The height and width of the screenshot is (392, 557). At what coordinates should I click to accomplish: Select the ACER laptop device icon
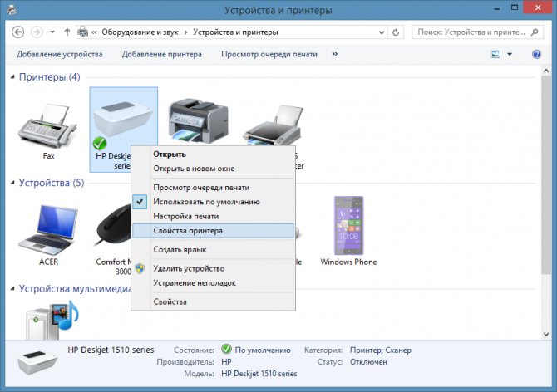tap(48, 229)
